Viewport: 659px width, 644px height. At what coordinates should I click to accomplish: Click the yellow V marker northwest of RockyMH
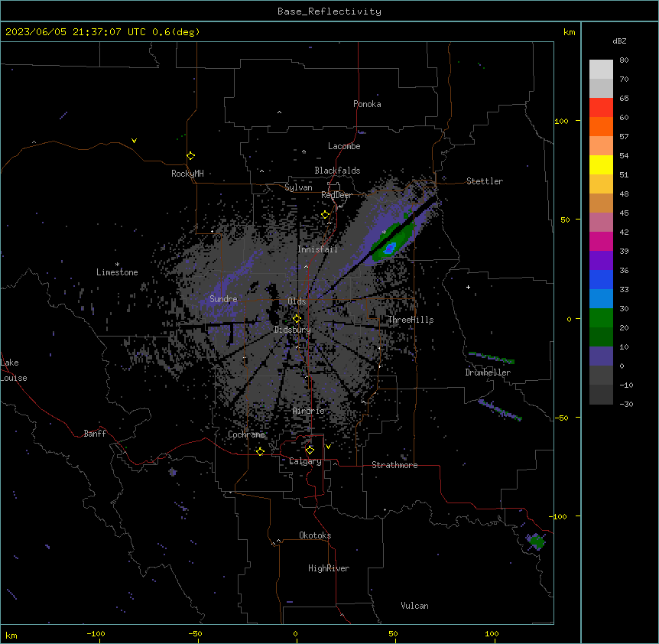[x=134, y=141]
